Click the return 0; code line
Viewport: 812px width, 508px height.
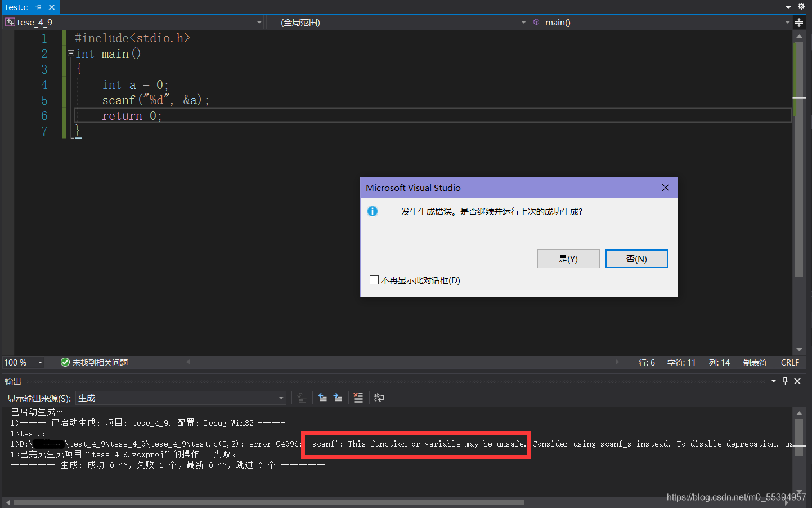point(132,116)
